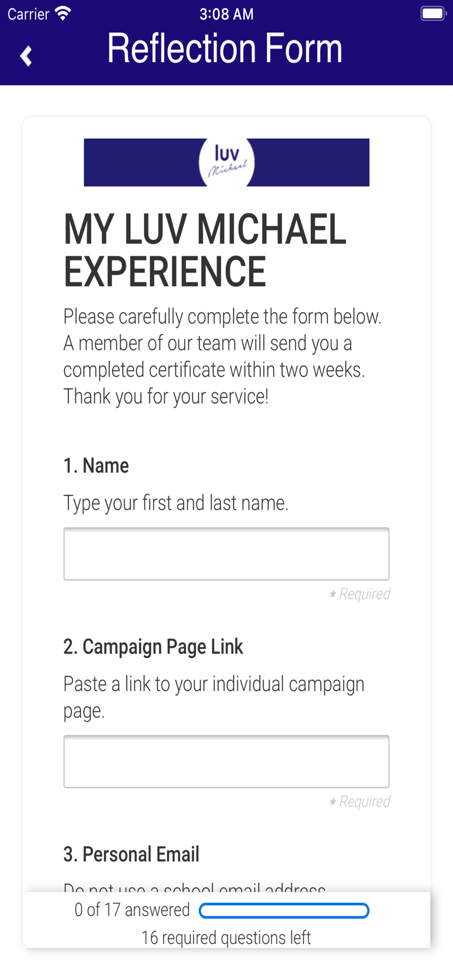
Task: Tap the Required note under the Campaign link field
Action: click(360, 802)
